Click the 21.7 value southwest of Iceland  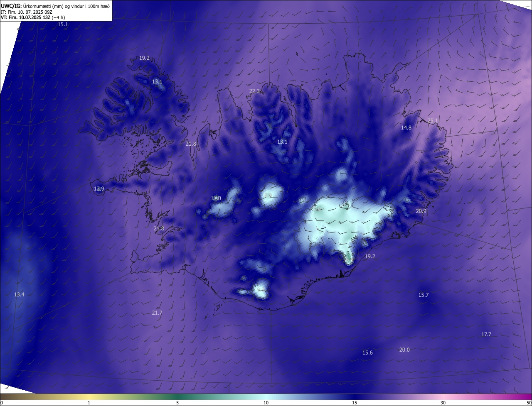click(157, 313)
